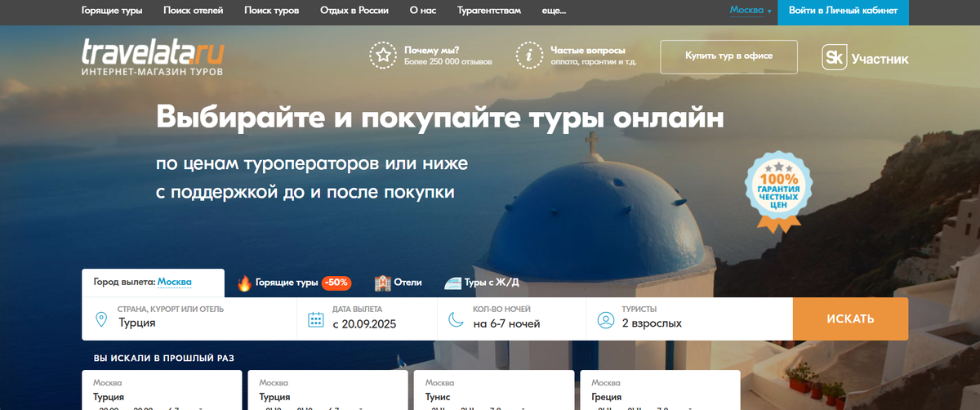Click the Sk Участник badge
This screenshot has width=980, height=410.
[865, 58]
